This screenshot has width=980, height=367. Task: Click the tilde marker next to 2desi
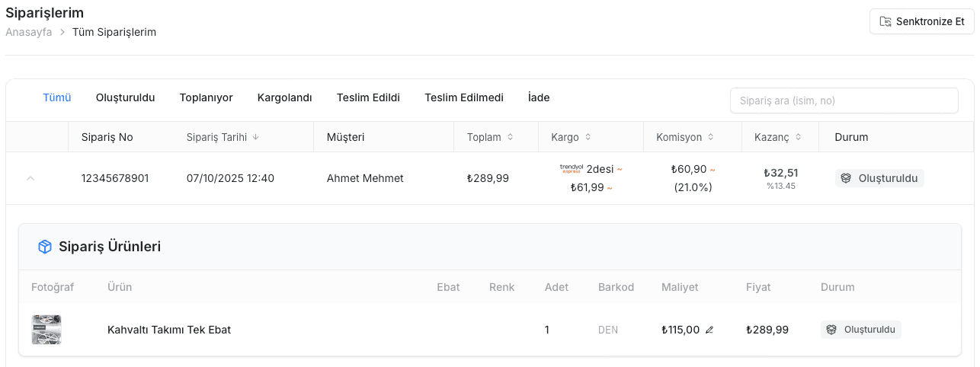pos(620,169)
